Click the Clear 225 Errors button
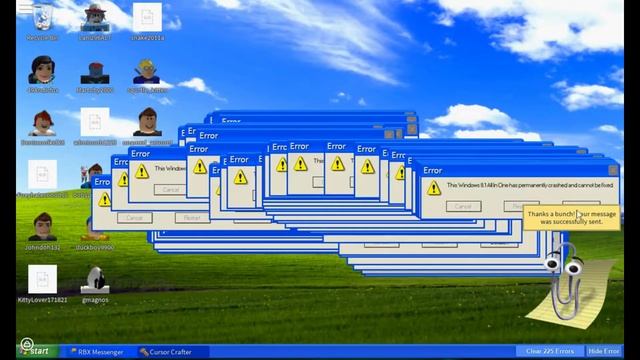The height and width of the screenshot is (360, 640). tap(549, 351)
